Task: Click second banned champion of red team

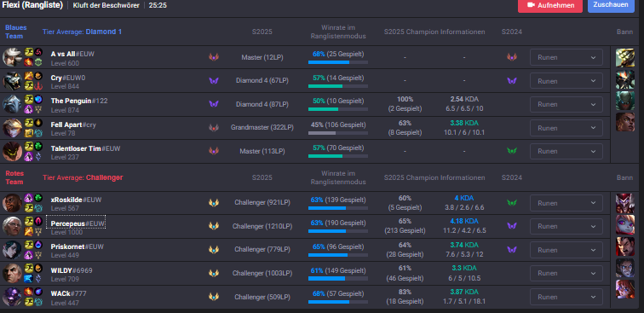Action: click(625, 224)
